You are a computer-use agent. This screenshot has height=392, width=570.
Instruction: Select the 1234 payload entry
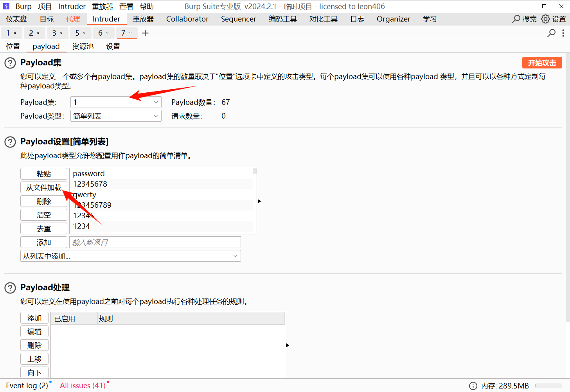(x=161, y=226)
